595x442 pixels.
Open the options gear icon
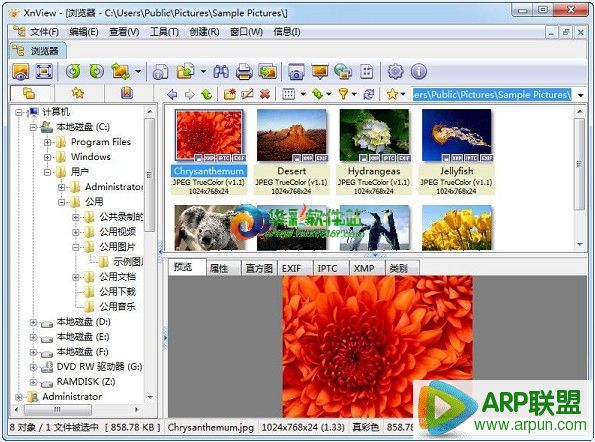click(395, 71)
